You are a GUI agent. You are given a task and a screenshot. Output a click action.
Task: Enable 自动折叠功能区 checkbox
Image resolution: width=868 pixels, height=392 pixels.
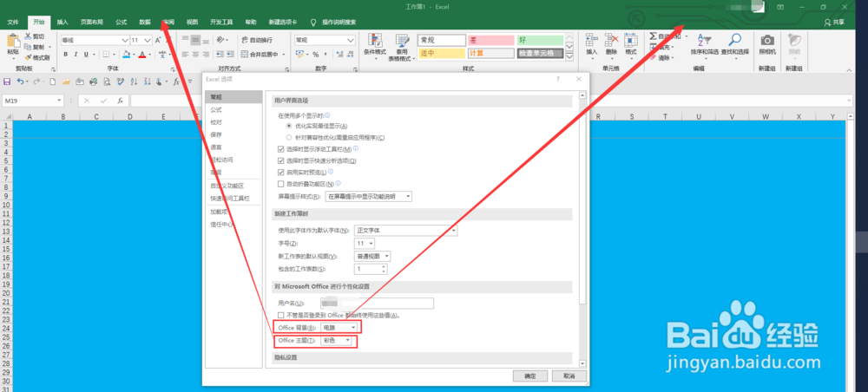click(280, 184)
